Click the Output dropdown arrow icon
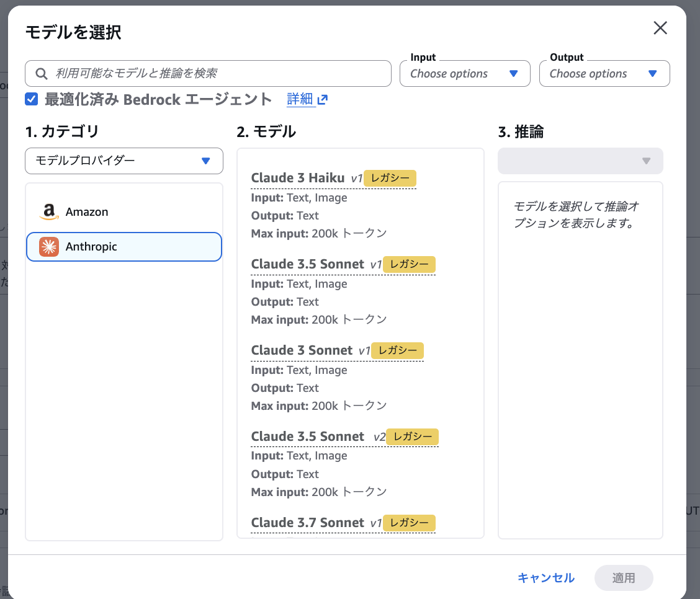 coord(653,73)
